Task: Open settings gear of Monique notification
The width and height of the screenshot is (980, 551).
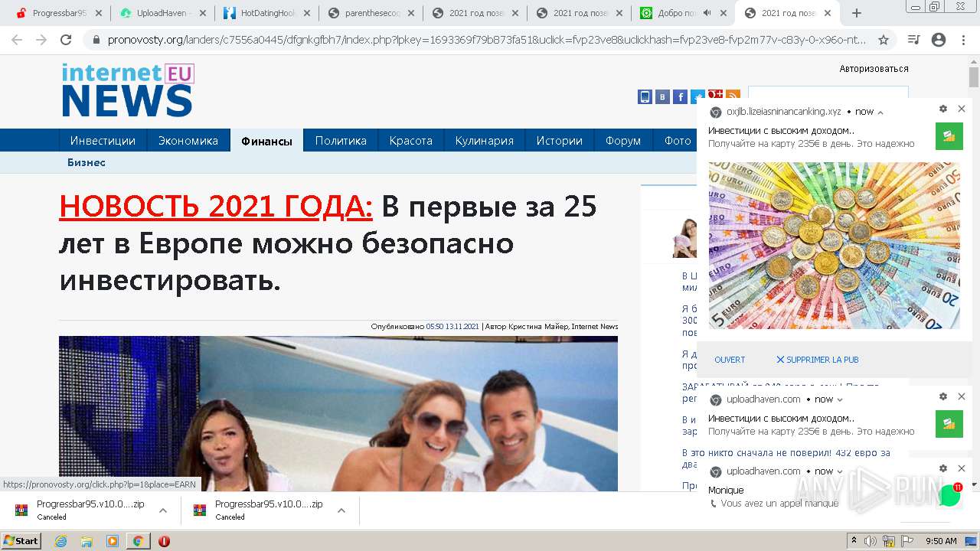Action: [943, 468]
